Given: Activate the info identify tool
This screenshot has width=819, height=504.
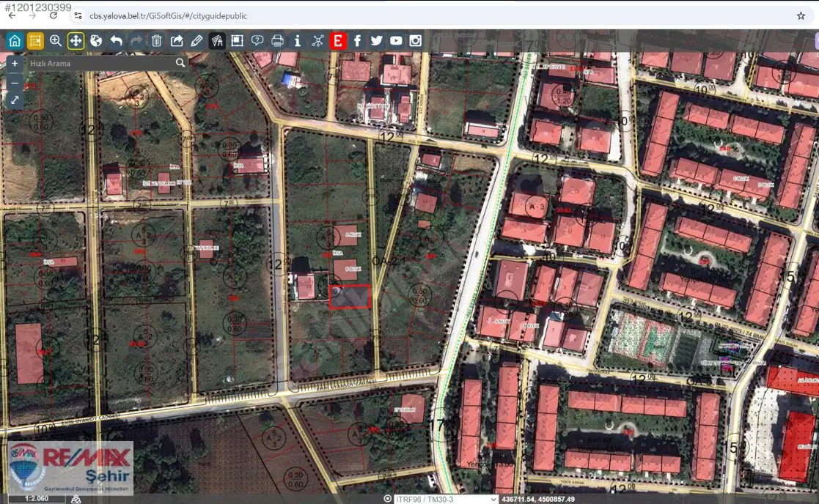Looking at the screenshot, I should tap(297, 41).
